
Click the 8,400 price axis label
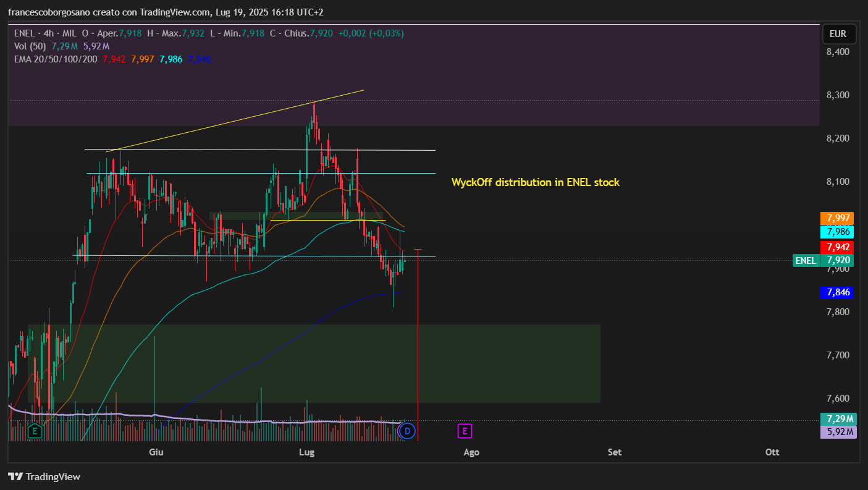(x=838, y=52)
